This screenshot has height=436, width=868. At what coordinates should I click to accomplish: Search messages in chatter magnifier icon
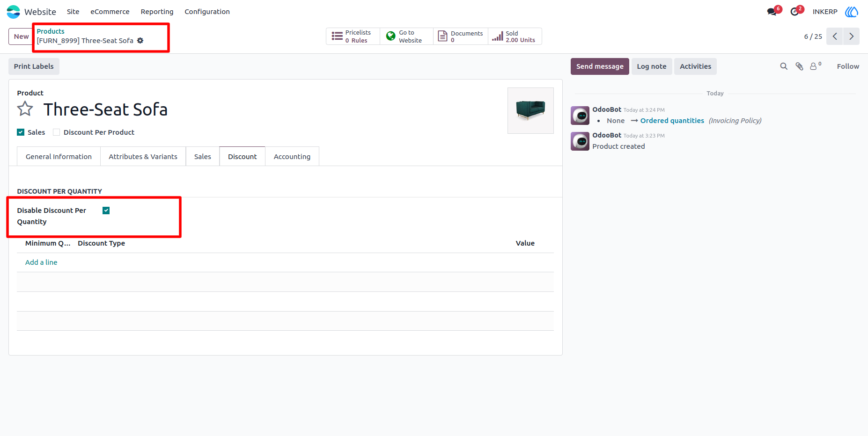click(784, 66)
